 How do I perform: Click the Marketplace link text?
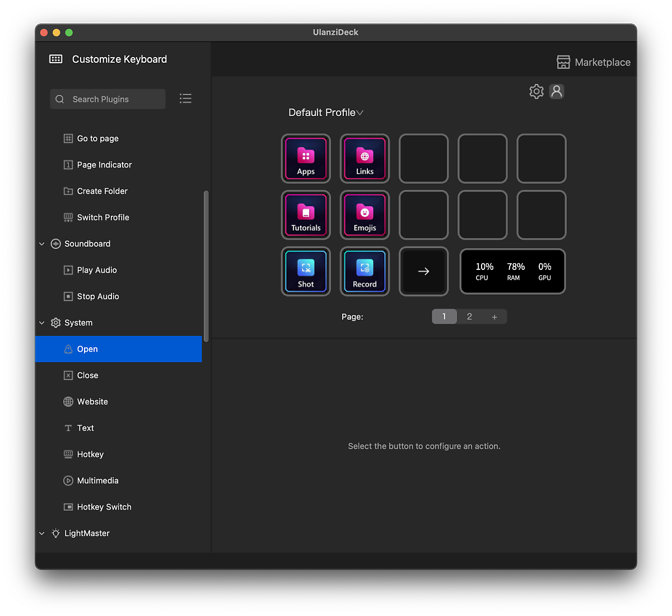tap(603, 62)
